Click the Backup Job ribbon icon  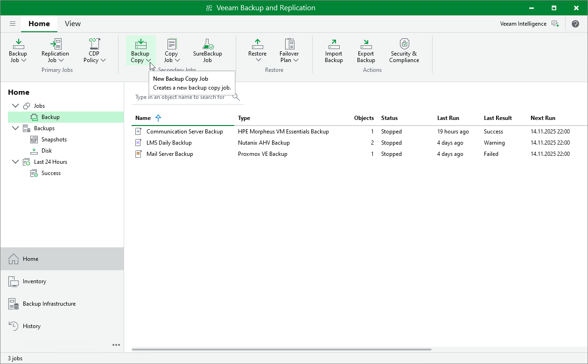[18, 44]
